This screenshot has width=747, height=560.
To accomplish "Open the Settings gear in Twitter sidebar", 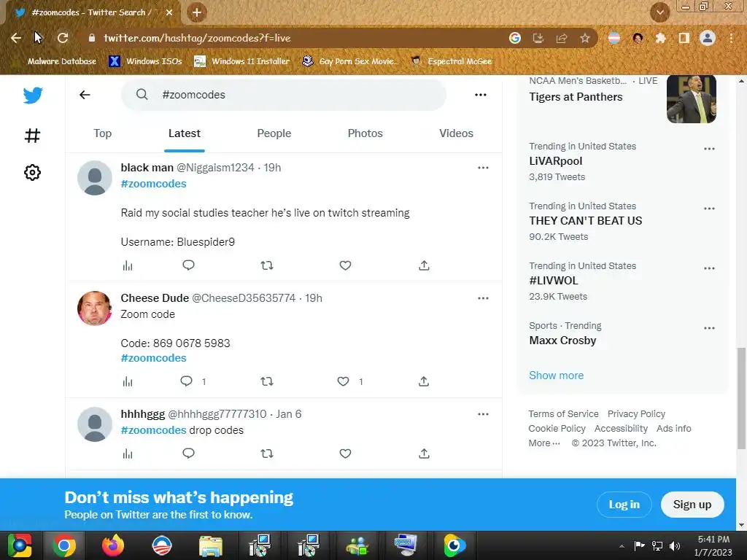I will (32, 172).
